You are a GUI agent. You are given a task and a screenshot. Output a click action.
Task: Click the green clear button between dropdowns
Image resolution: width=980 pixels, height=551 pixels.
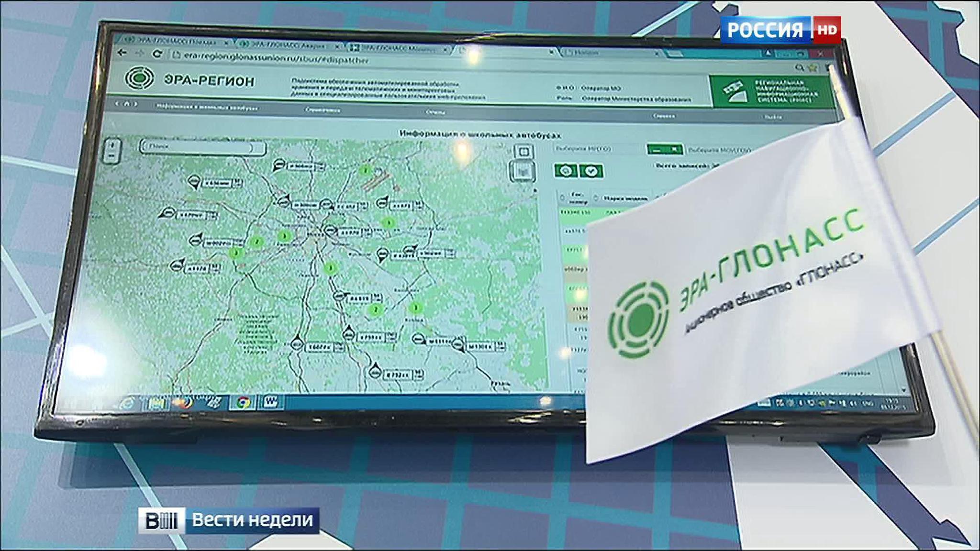tap(665, 149)
